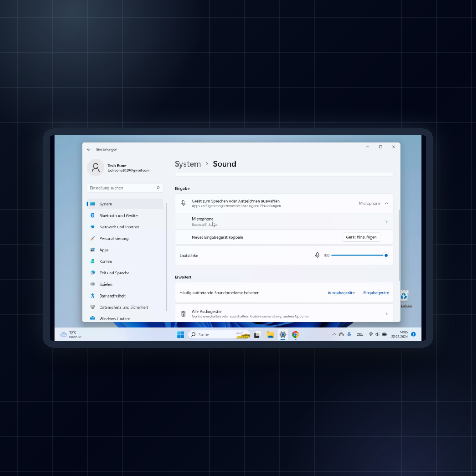Click the speaker volume tray icon
Viewport: 476px width, 476px height.
click(378, 334)
